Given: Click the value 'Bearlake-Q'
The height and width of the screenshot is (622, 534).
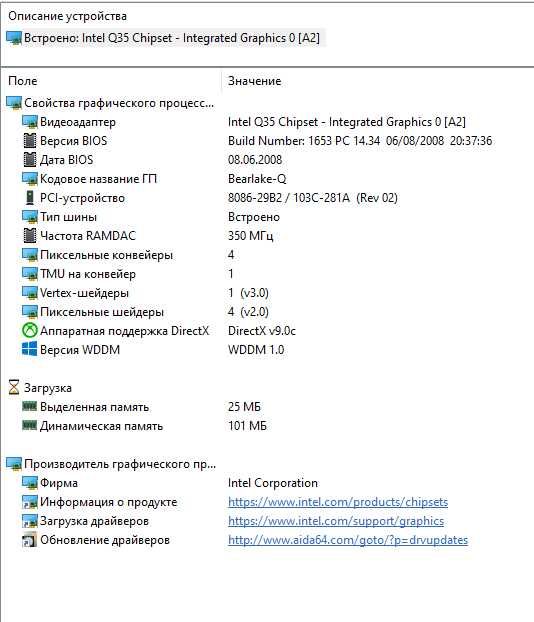Looking at the screenshot, I should click(257, 179).
